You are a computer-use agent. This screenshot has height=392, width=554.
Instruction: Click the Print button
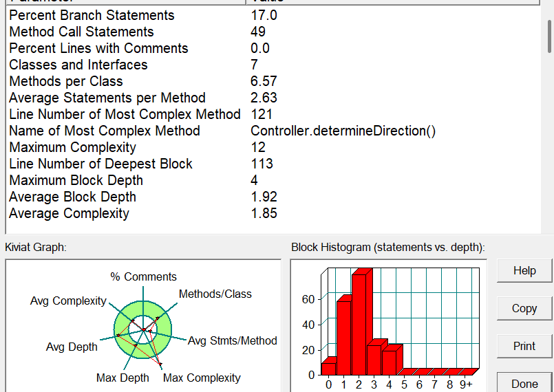coord(524,346)
